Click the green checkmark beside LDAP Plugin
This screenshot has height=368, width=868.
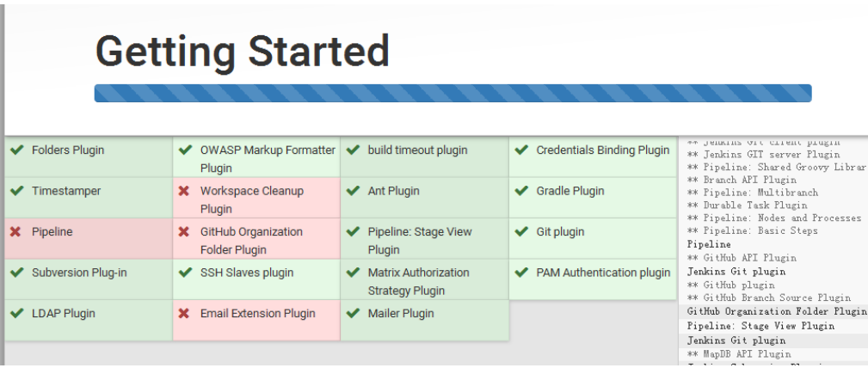16,313
